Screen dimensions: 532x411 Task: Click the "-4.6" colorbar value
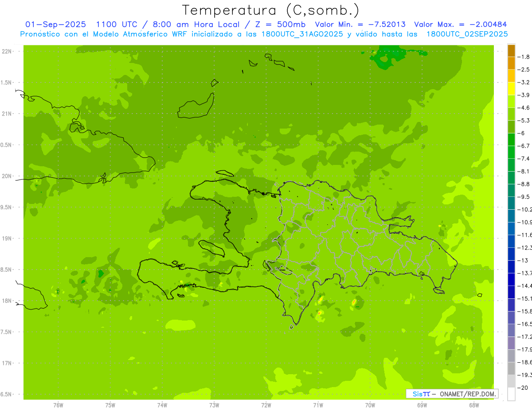pyautogui.click(x=524, y=108)
